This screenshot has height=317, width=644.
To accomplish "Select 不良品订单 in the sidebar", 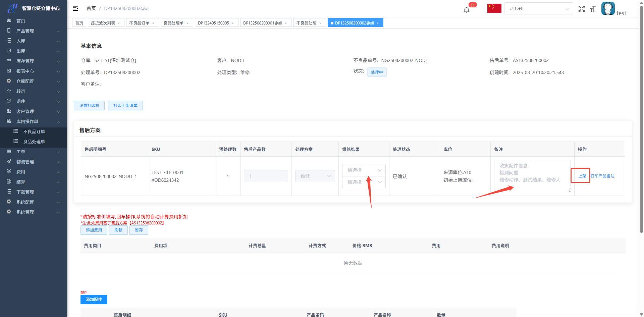I will (x=34, y=131).
